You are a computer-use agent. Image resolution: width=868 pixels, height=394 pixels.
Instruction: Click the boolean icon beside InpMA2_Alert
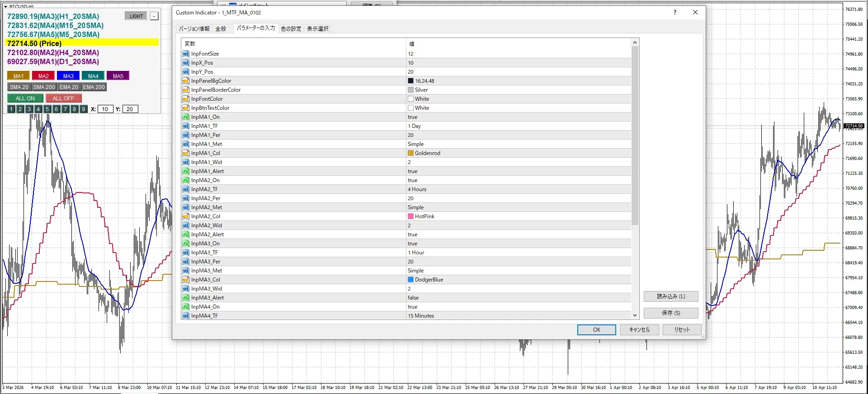(x=185, y=235)
